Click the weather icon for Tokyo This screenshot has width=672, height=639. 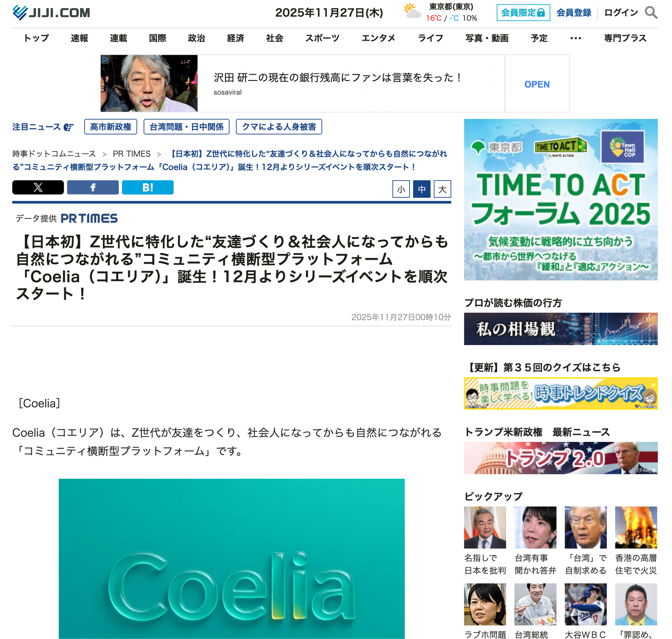(411, 11)
